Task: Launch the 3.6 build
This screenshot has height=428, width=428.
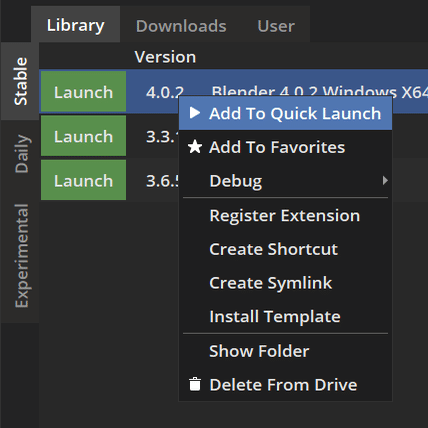Action: [83, 180]
